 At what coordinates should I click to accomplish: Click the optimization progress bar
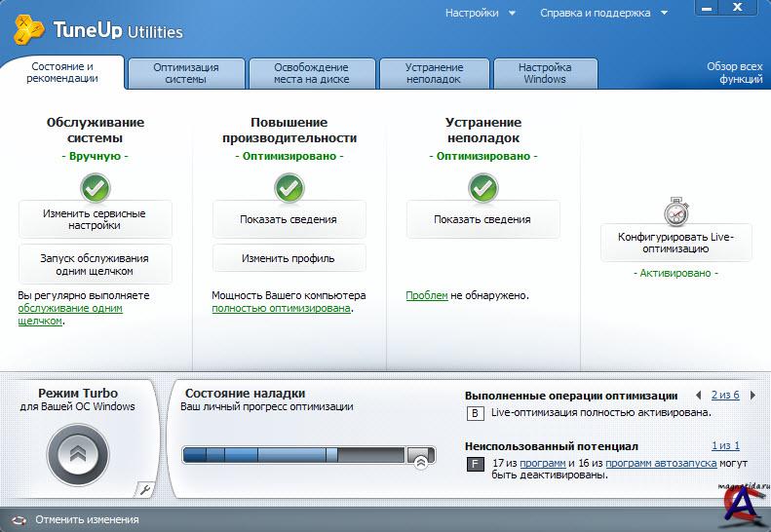(292, 455)
